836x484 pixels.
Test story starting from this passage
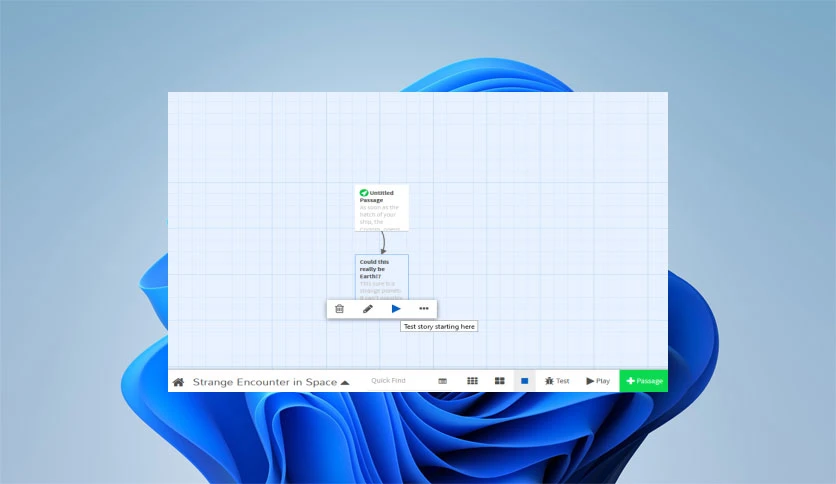(396, 309)
